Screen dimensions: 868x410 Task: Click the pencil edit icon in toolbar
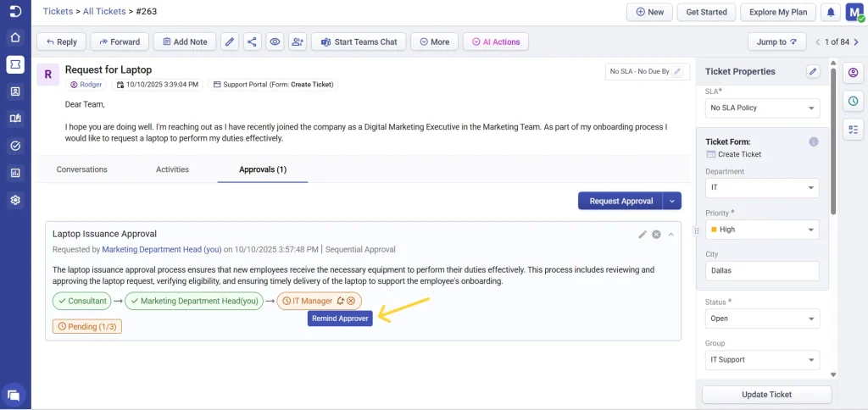[x=230, y=42]
